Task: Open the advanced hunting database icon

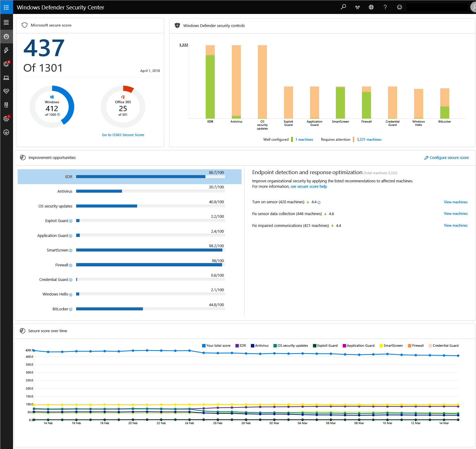Action: (6, 105)
